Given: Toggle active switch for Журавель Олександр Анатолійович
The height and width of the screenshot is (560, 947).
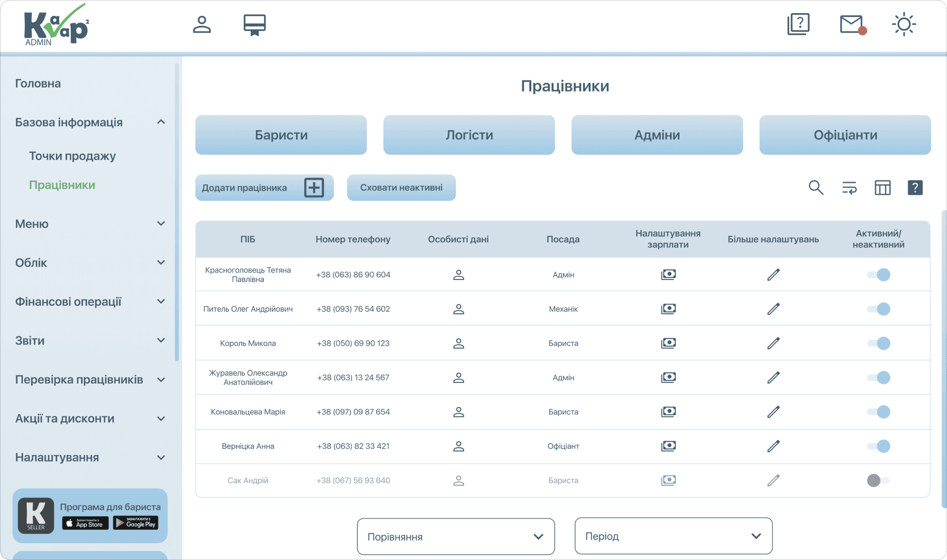Looking at the screenshot, I should (x=878, y=378).
